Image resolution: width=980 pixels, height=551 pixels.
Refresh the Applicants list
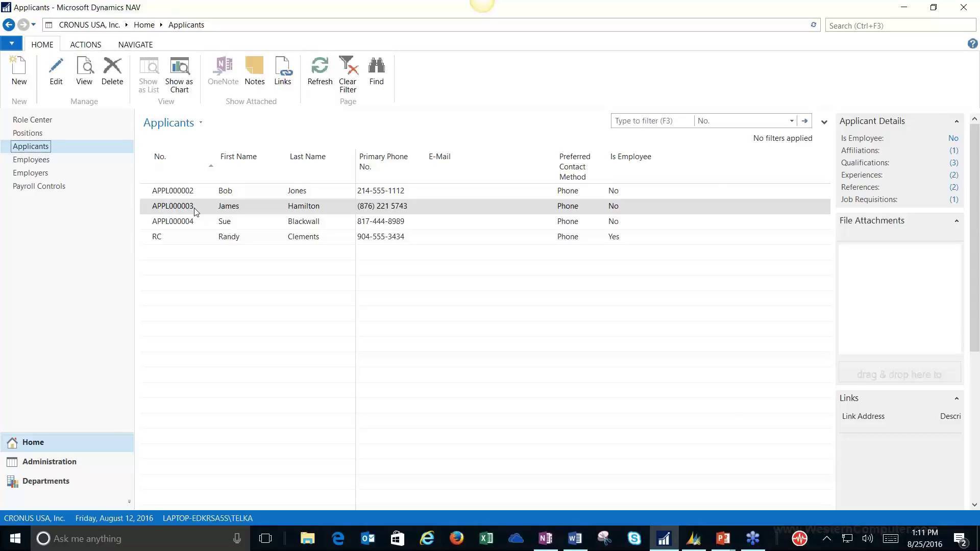320,71
